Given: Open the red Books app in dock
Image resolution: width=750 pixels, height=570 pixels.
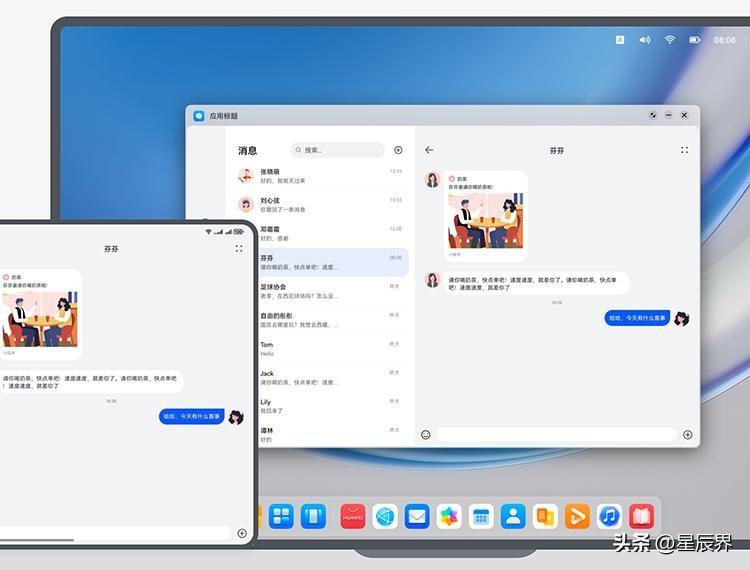Looking at the screenshot, I should coord(641,516).
